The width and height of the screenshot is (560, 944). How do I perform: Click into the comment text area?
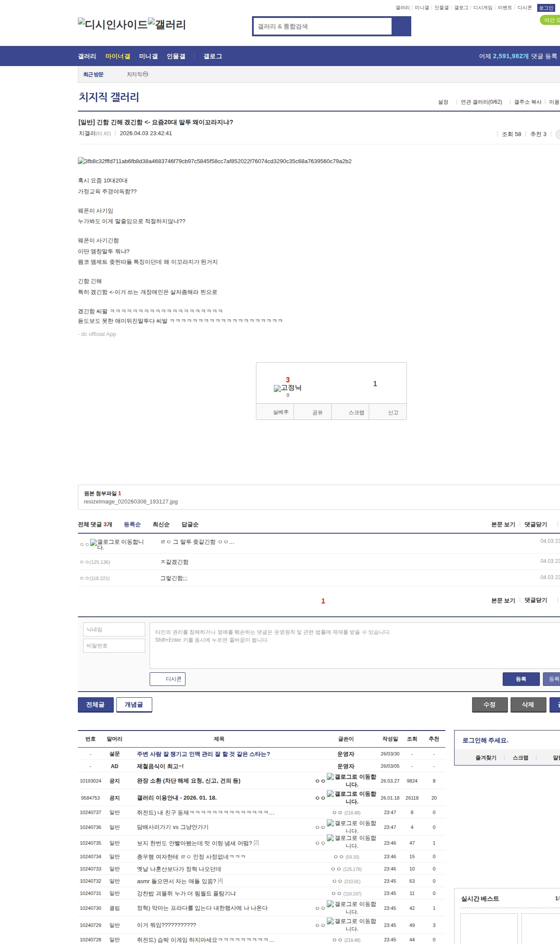click(355, 645)
